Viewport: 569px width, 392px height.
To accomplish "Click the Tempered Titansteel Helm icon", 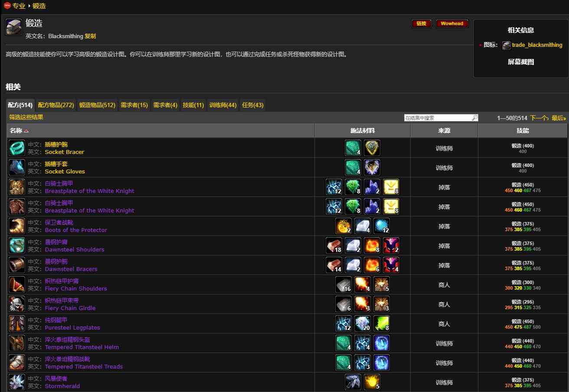I will coord(17,343).
